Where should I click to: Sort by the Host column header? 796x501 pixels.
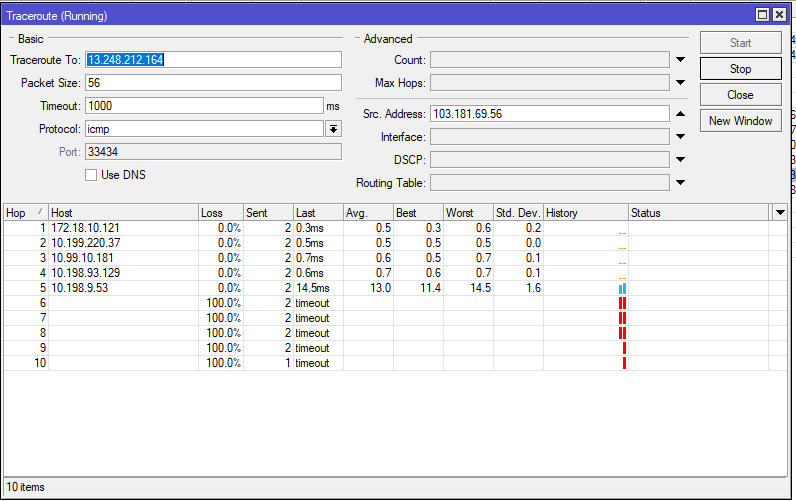click(x=123, y=213)
